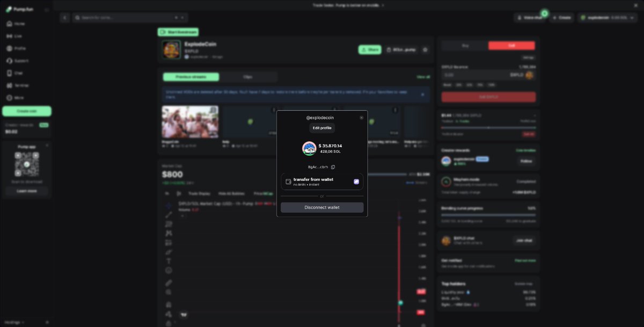Click the green Start livestream button

click(x=178, y=32)
